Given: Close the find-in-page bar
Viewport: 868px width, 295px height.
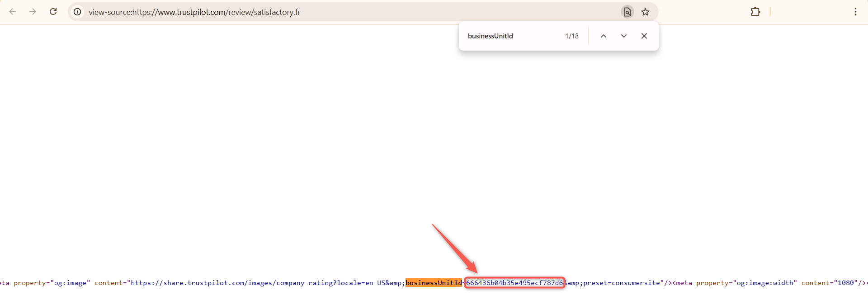Looking at the screenshot, I should pyautogui.click(x=644, y=36).
